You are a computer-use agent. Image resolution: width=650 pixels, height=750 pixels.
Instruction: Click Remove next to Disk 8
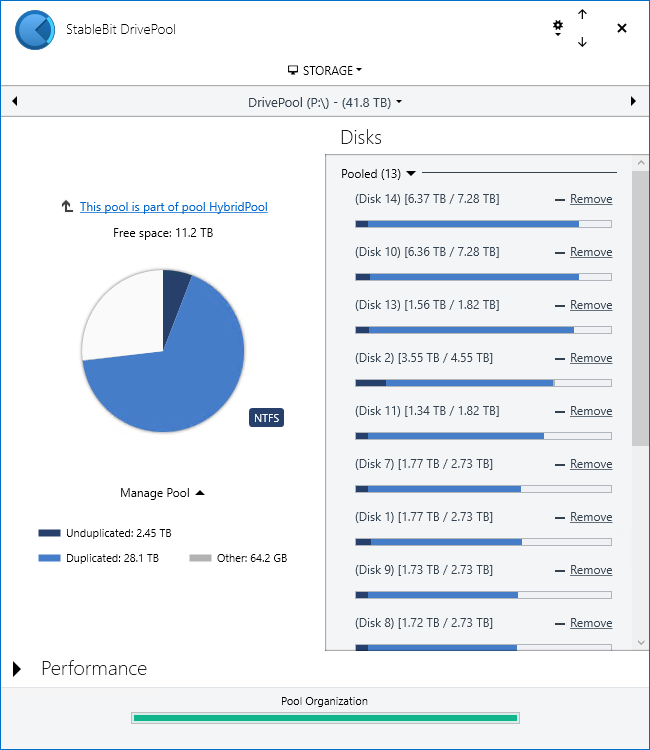tap(590, 623)
